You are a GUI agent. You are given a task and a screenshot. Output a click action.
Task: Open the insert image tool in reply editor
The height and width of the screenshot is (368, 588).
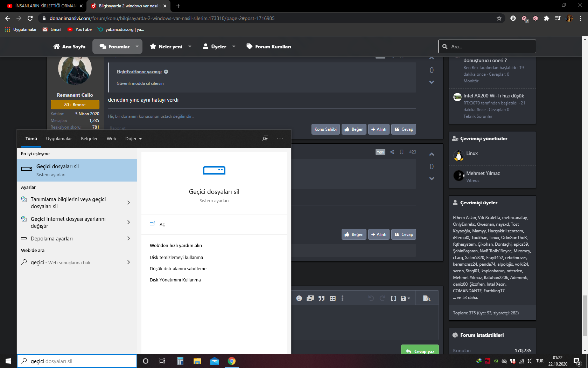(x=310, y=298)
